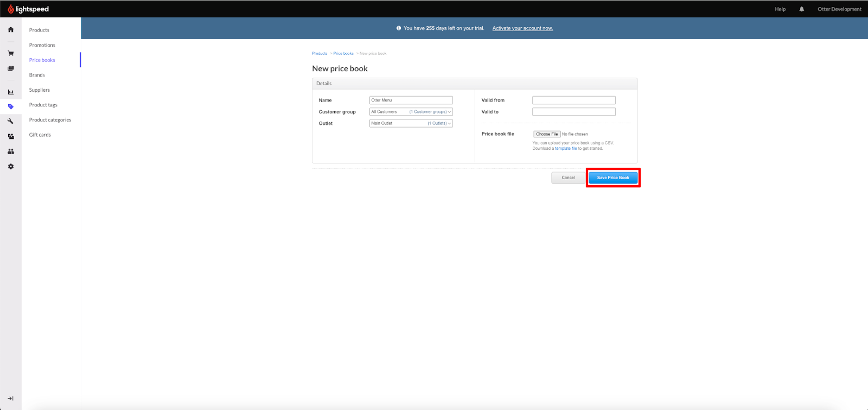
Task: Click the Name input field
Action: pos(411,100)
